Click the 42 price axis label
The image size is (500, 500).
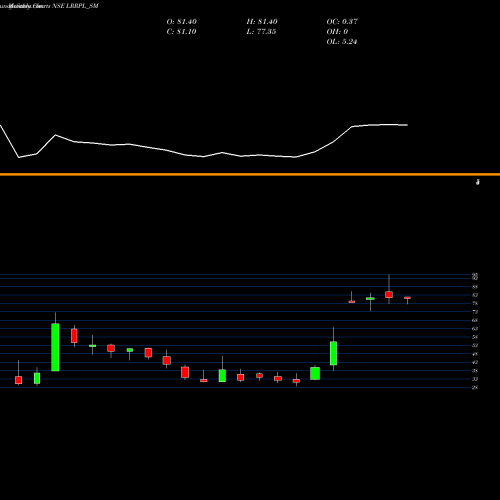pos(475,362)
